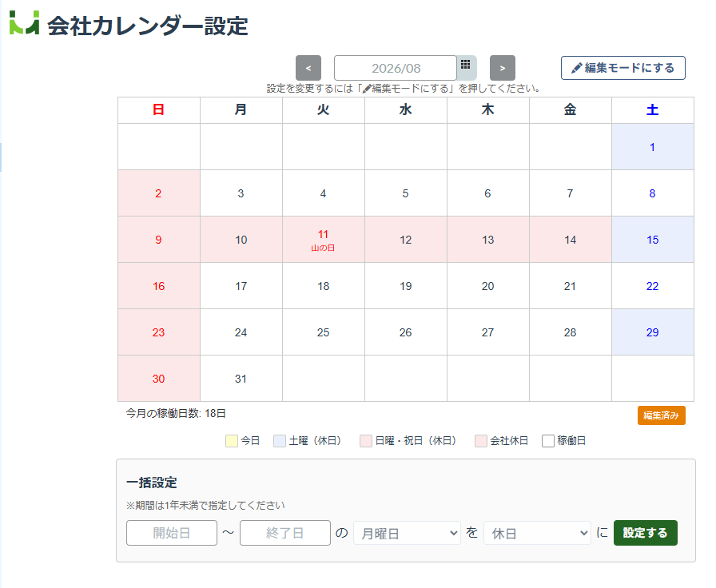Screen dimensions: 716x588
Task: Click the 今日 yellow legend swatch
Action: [x=232, y=441]
